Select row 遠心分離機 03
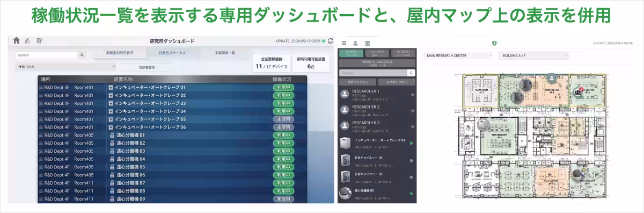Image resolution: width=644 pixels, height=213 pixels. click(x=172, y=151)
